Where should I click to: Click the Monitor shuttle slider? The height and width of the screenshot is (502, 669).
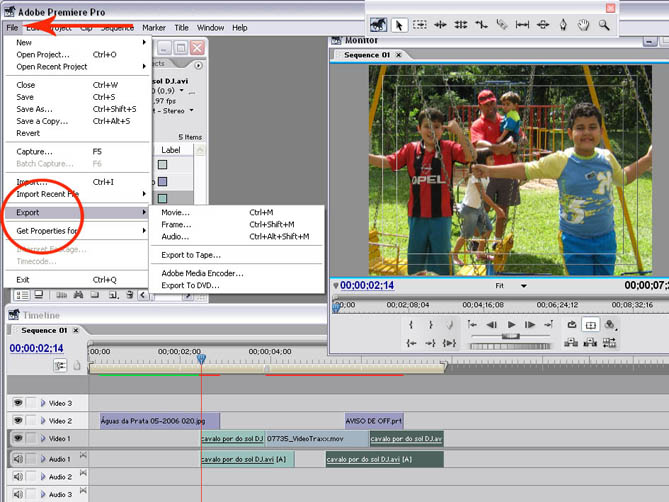coord(510,337)
